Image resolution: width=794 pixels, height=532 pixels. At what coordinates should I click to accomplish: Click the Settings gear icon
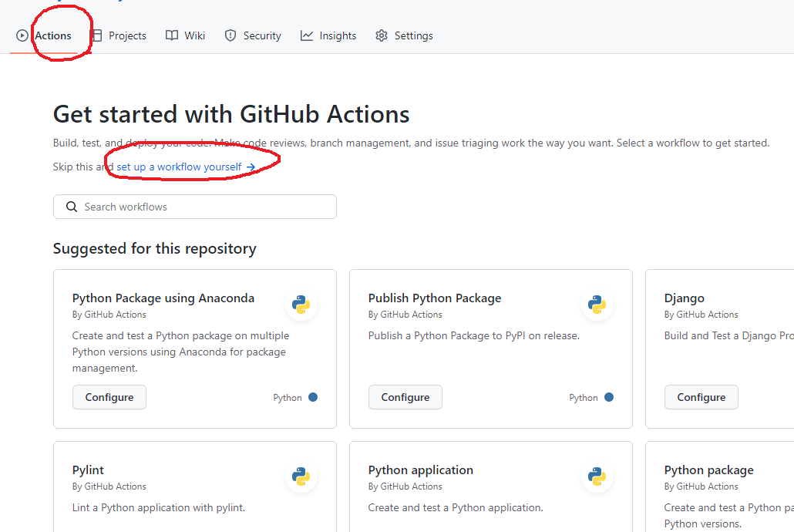coord(382,35)
